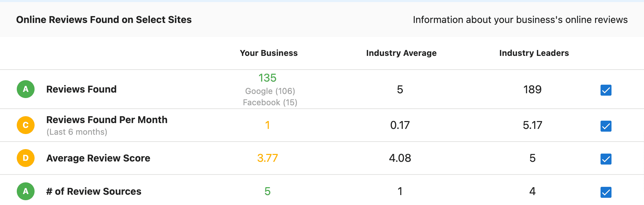Click the industry leaders 189 reviews value
Image resolution: width=644 pixels, height=205 pixels.
click(532, 90)
